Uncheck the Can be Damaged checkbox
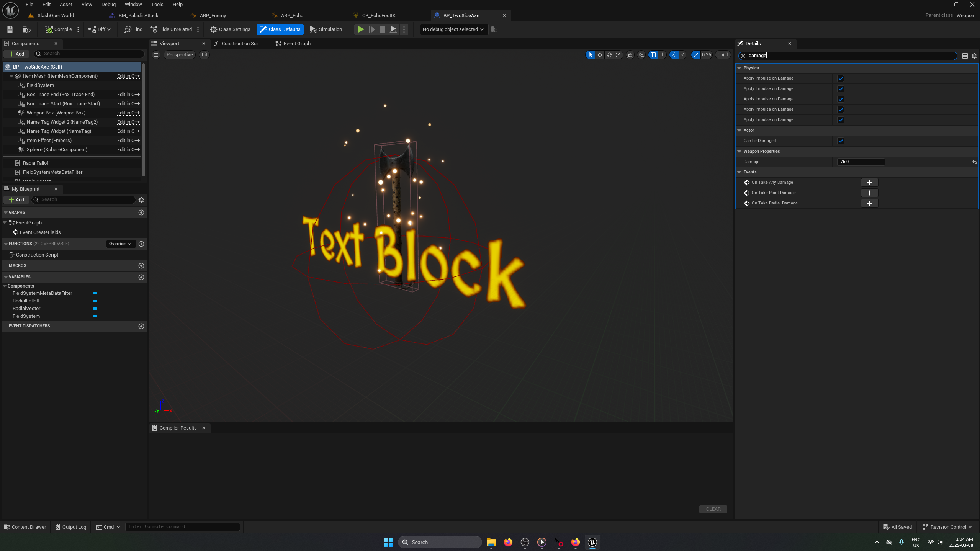This screenshot has height=551, width=980. [841, 141]
